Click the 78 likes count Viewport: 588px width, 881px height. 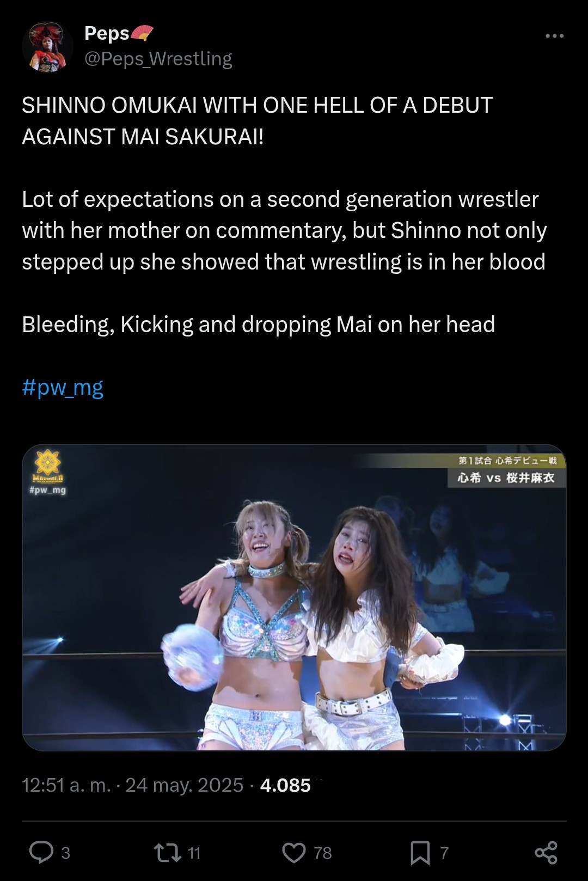[x=323, y=853]
